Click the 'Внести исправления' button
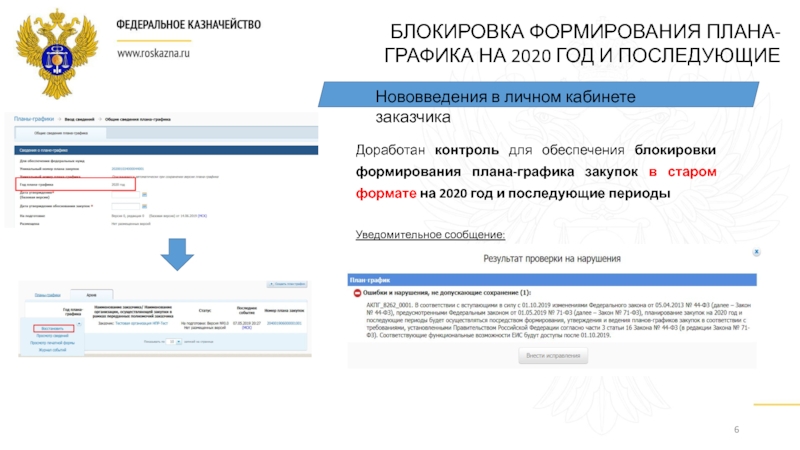 553,356
